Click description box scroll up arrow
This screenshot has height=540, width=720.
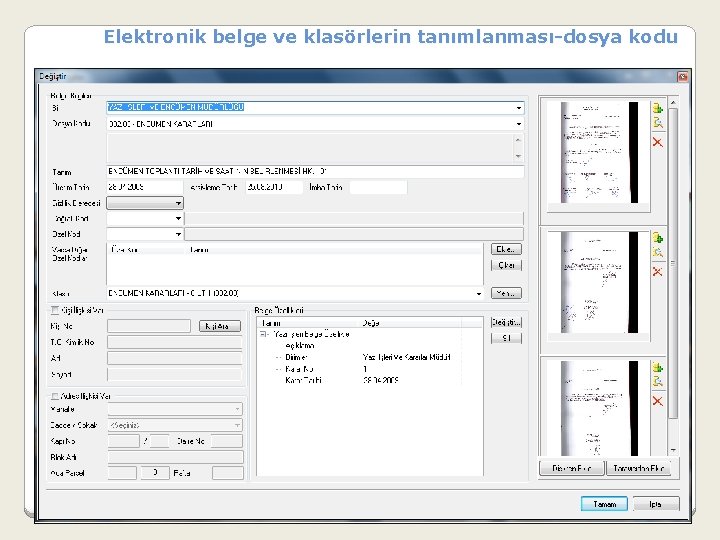click(518, 140)
